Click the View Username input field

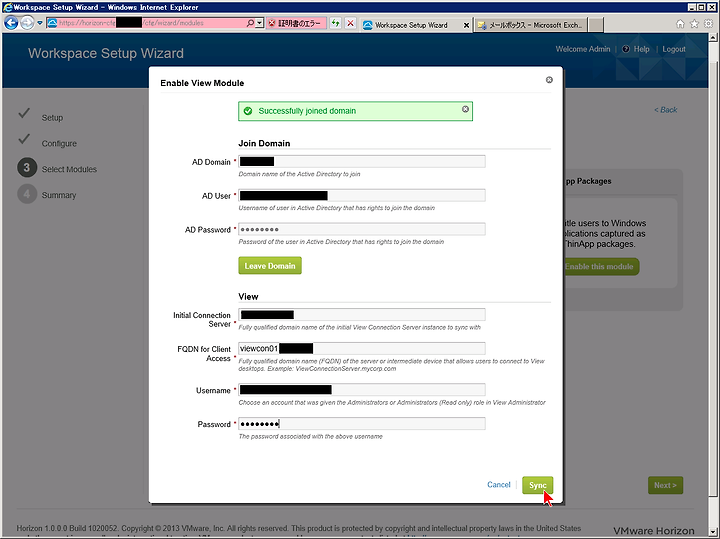point(362,390)
